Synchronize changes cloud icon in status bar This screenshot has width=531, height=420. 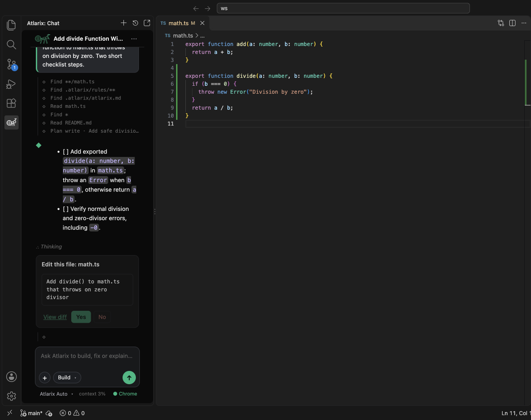(x=49, y=413)
